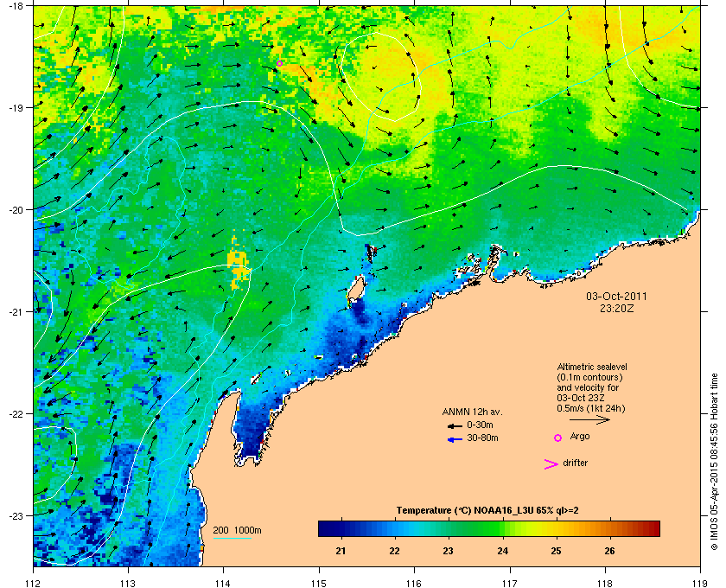Image resolution: width=726 pixels, height=588 pixels.
Task: Click the '30-80m' legend text
Action: tap(482, 438)
